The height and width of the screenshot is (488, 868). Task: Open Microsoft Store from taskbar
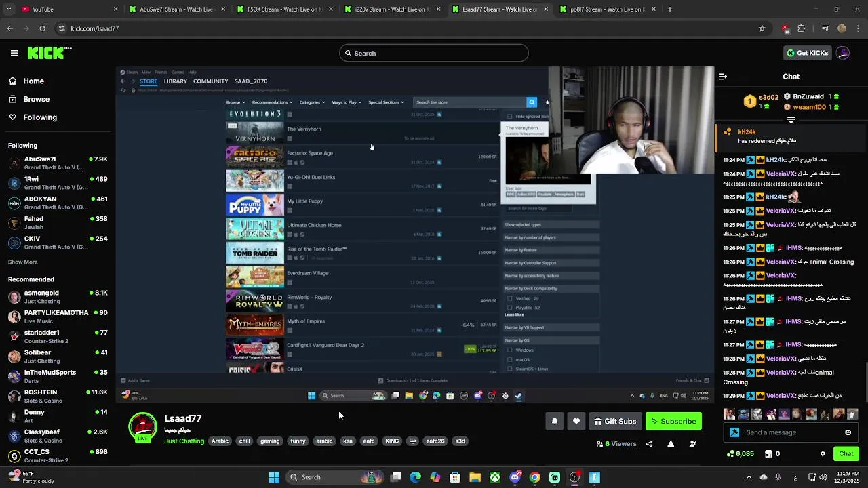pyautogui.click(x=455, y=477)
